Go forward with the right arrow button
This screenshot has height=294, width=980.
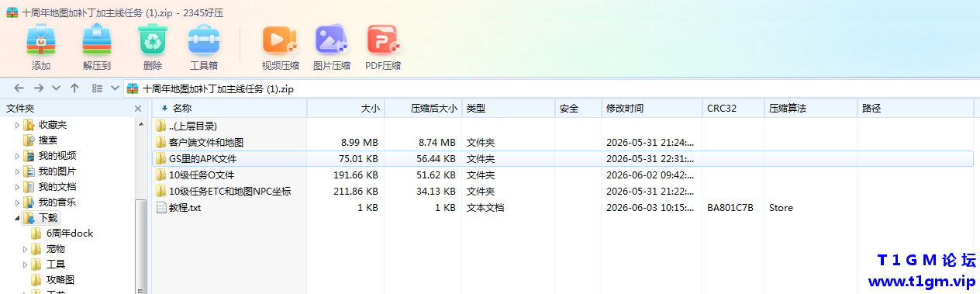[38, 88]
